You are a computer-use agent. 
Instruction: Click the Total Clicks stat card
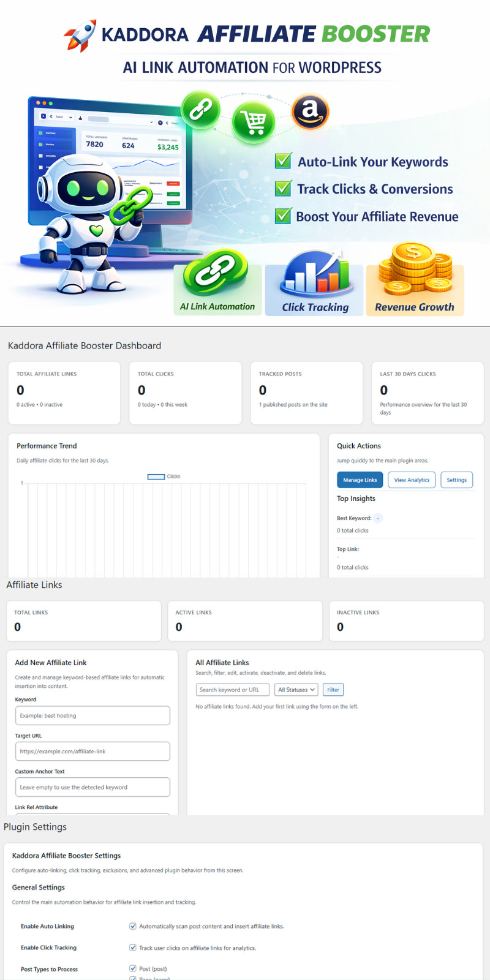(x=186, y=393)
